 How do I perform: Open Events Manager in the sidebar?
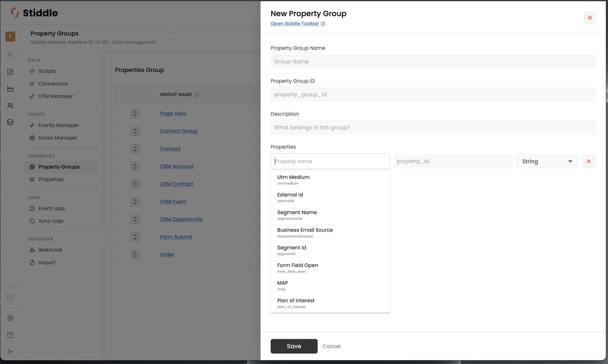[x=59, y=125]
